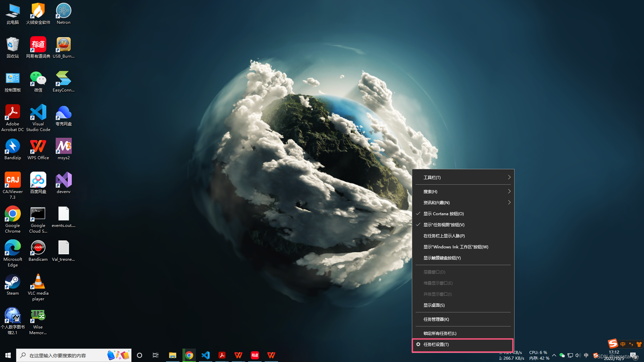Open the Cortana circle taskbar button

pyautogui.click(x=140, y=355)
